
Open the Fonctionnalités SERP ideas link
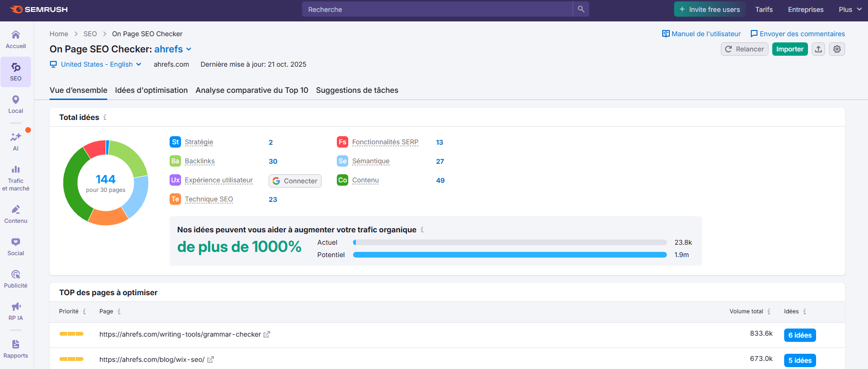pos(385,142)
